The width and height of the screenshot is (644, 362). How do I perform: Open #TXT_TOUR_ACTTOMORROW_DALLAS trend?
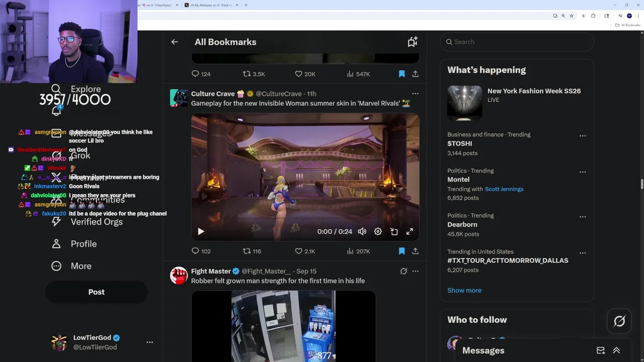point(508,260)
